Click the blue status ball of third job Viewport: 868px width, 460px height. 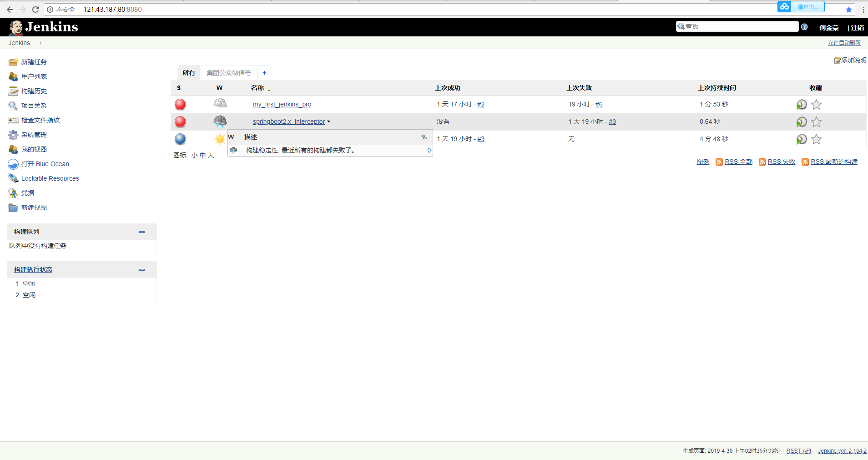(x=180, y=139)
